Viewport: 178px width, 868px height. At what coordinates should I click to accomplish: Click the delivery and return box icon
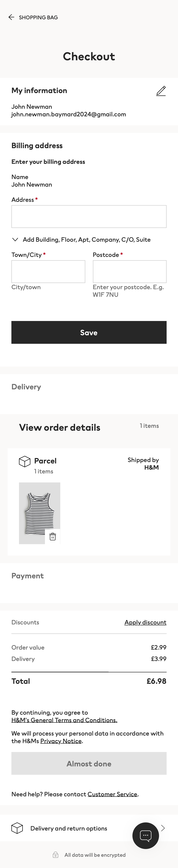[17, 828]
